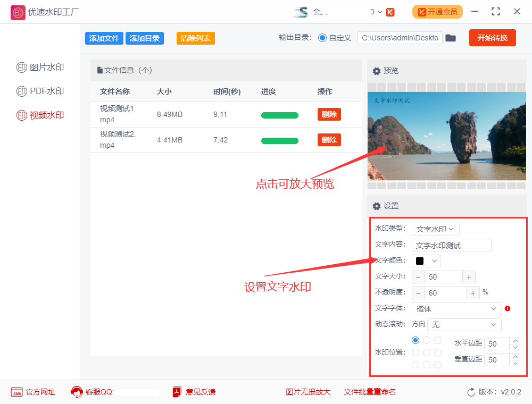Click the 设置 panel gear icon
532x404 pixels.
377,206
